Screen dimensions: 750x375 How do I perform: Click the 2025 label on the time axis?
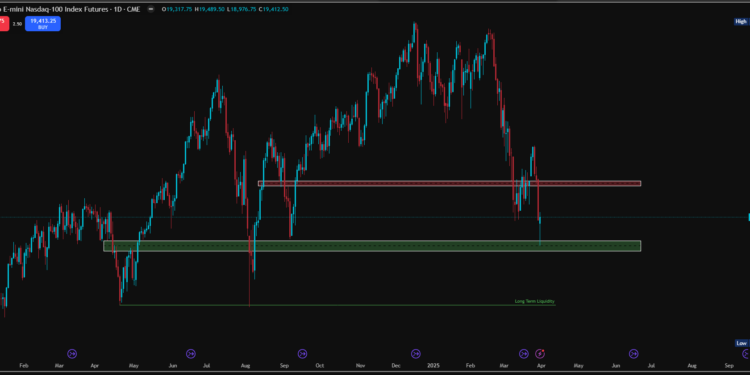tap(433, 366)
